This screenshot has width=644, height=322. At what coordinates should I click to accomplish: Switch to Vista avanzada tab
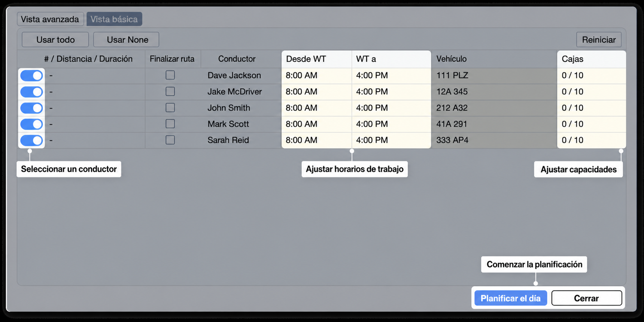(50, 19)
